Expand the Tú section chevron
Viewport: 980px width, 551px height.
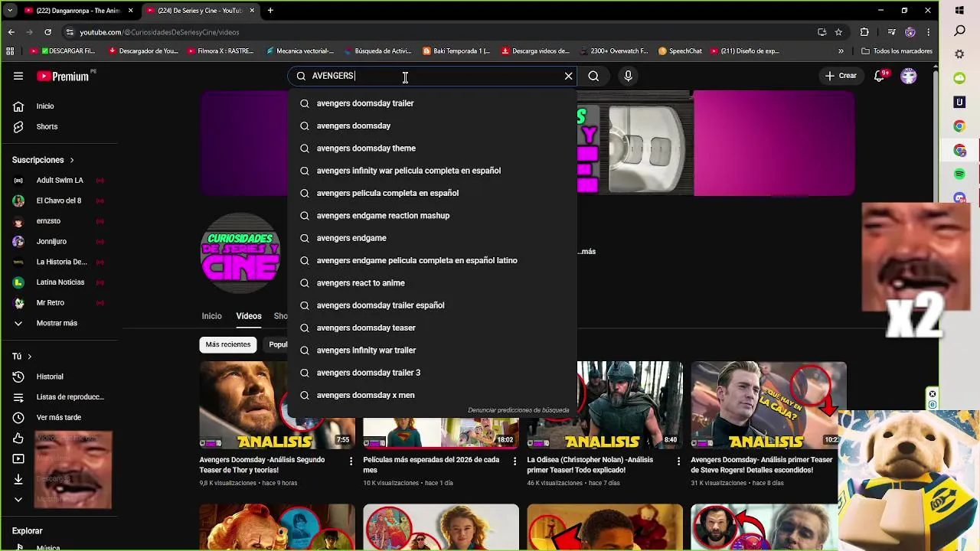(29, 357)
